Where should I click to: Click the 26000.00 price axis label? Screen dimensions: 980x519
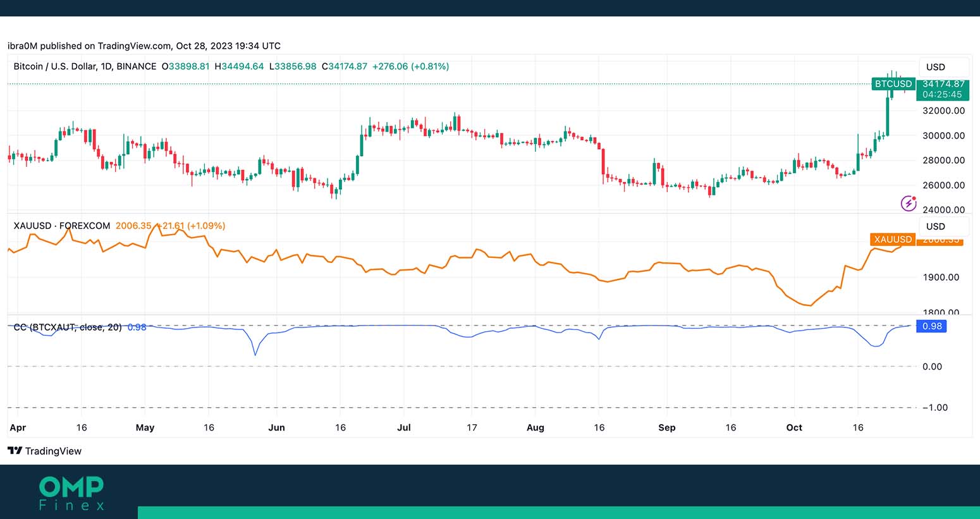(x=943, y=185)
